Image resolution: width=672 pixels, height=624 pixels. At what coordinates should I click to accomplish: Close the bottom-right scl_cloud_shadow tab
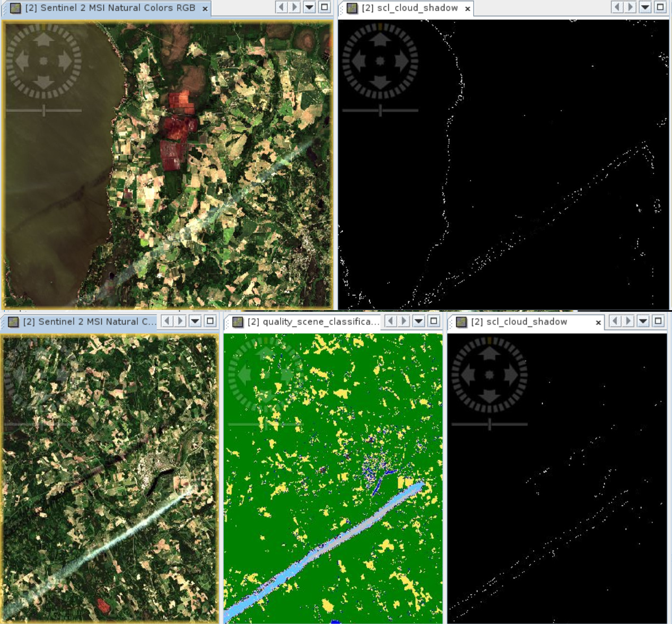point(598,322)
